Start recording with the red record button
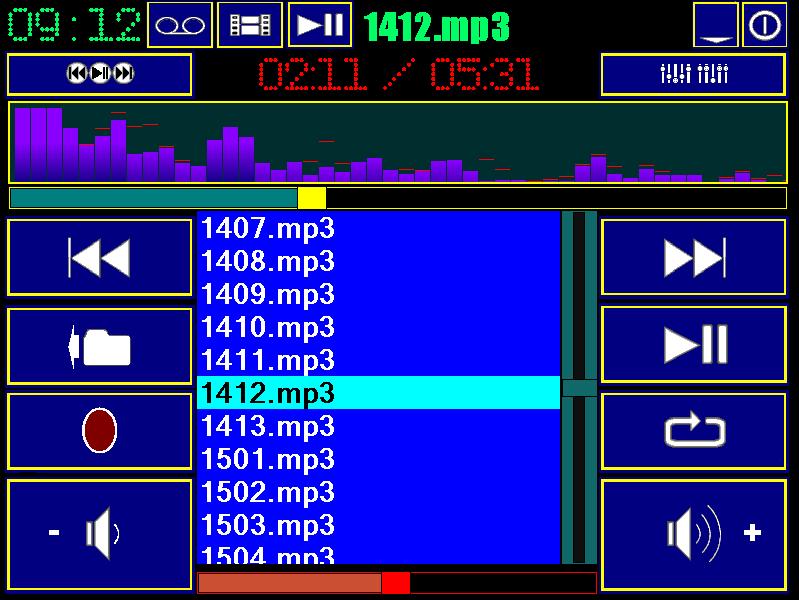 point(100,431)
